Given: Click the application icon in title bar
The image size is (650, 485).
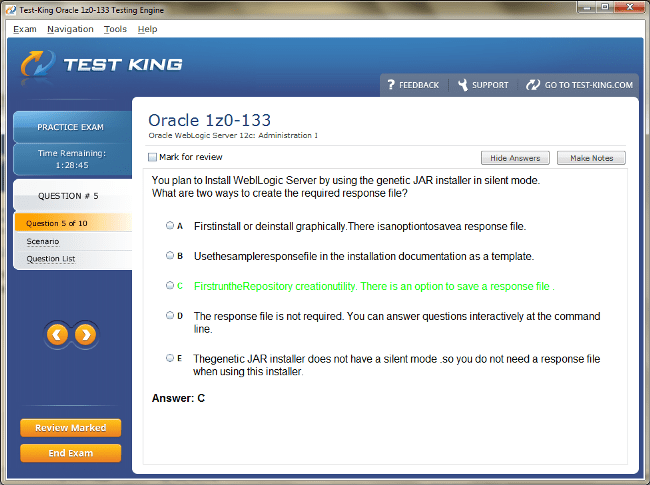Looking at the screenshot, I should coord(10,10).
